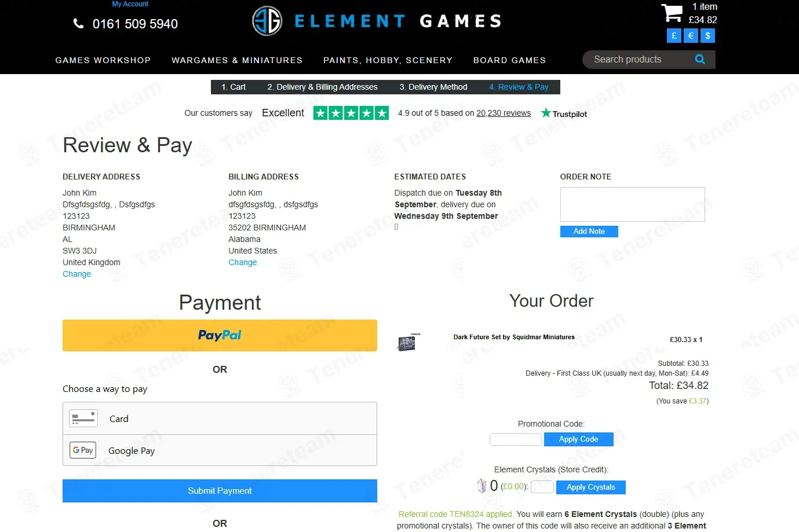Go to step 3. Delivery Method

(x=433, y=87)
